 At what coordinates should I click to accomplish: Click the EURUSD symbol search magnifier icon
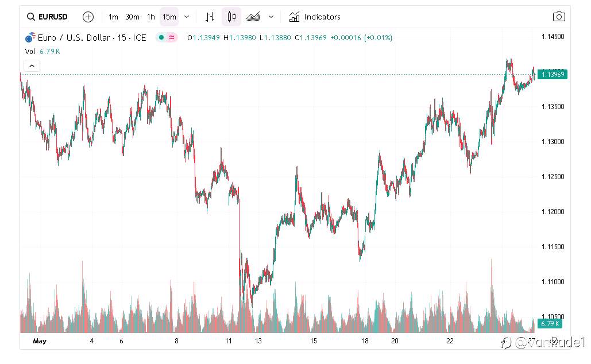point(30,17)
